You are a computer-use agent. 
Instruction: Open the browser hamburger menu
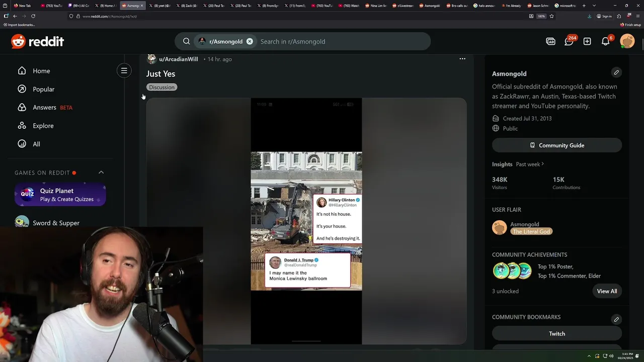coord(637,16)
